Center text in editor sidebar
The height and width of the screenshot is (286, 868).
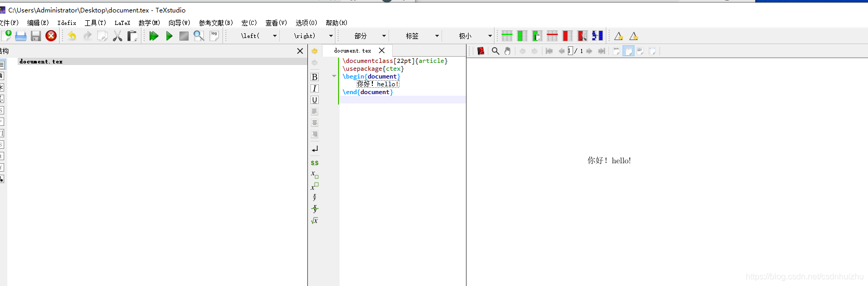tap(315, 123)
